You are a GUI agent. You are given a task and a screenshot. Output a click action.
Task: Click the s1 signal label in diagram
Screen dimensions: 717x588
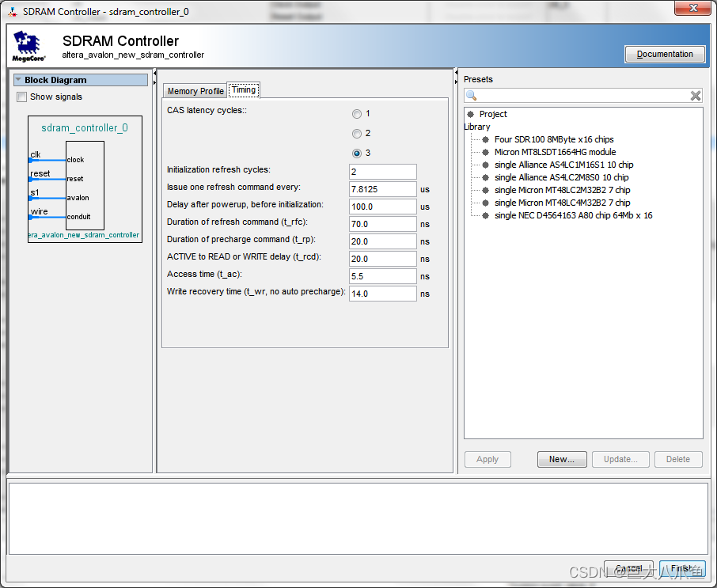pyautogui.click(x=35, y=192)
